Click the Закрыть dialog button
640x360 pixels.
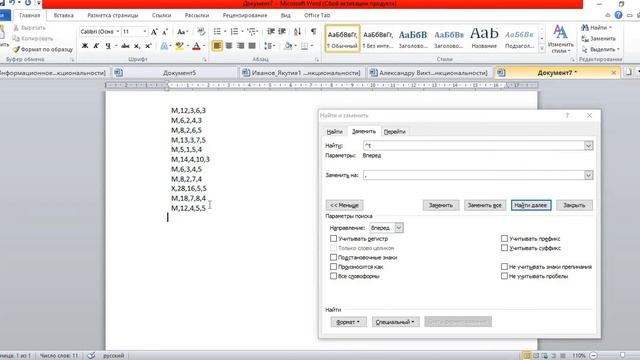574,205
